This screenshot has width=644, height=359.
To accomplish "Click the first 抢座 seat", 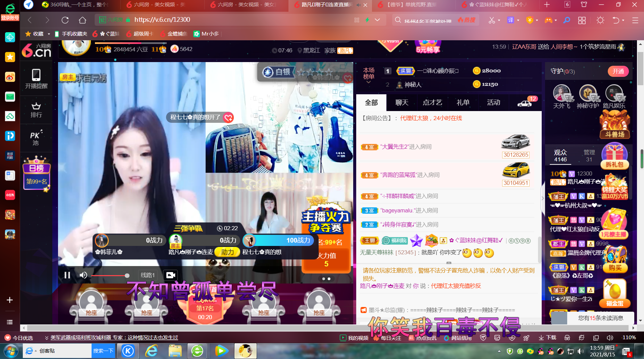I will [91, 306].
